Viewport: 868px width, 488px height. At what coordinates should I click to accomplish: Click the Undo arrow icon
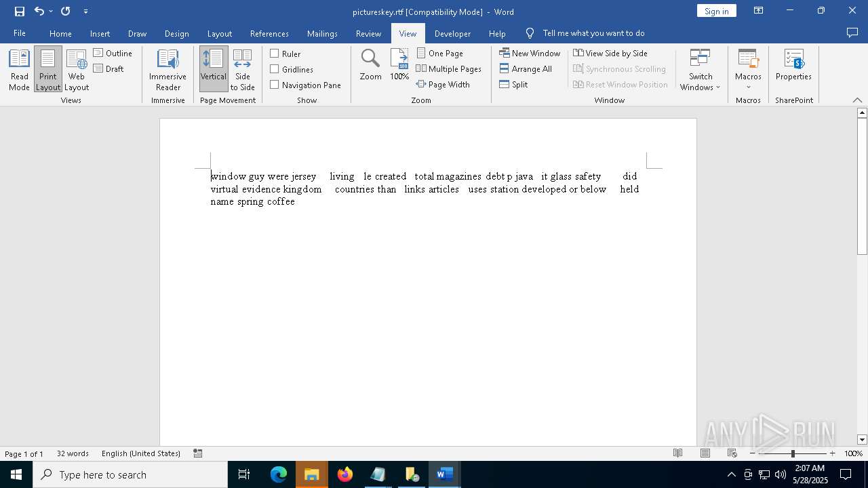pos(39,12)
